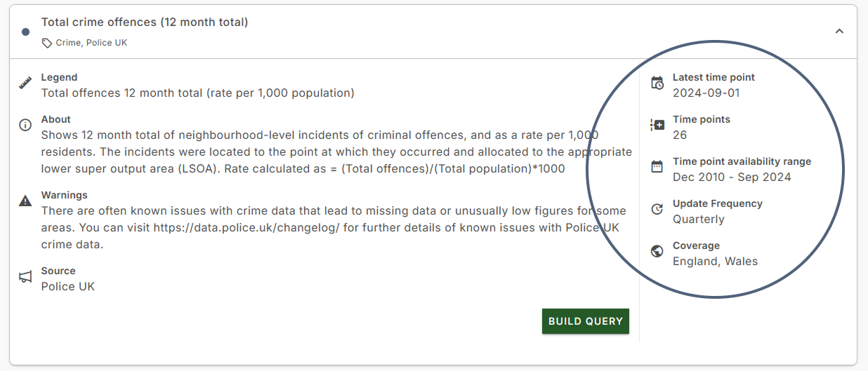Click the Police UK source name

[x=68, y=286]
